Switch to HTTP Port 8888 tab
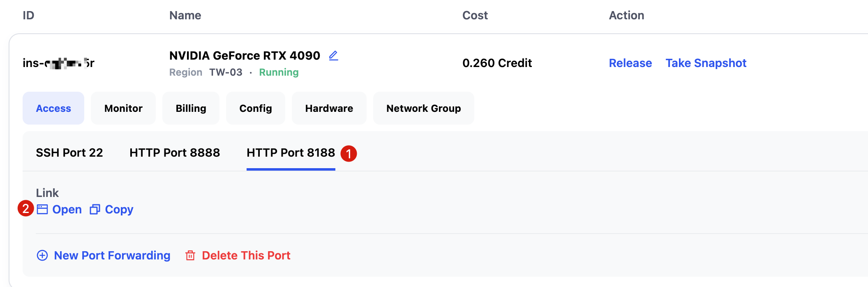Screen dimensions: 868x287 175,153
